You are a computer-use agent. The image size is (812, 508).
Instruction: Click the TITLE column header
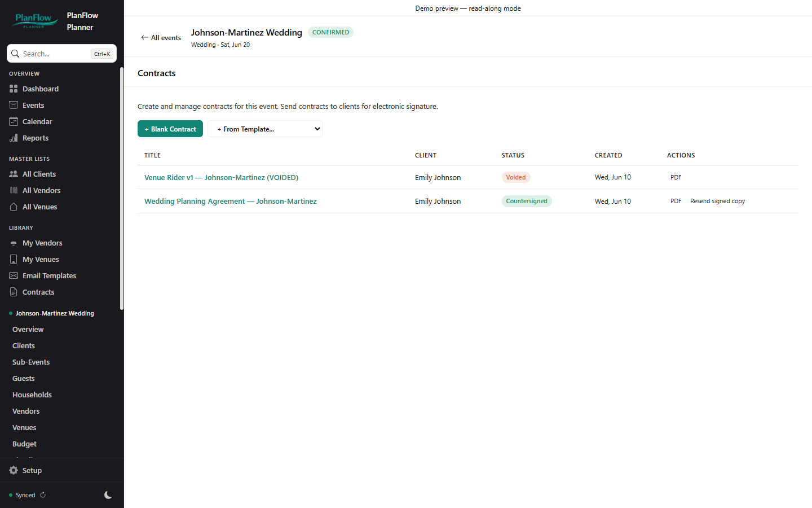[152, 155]
